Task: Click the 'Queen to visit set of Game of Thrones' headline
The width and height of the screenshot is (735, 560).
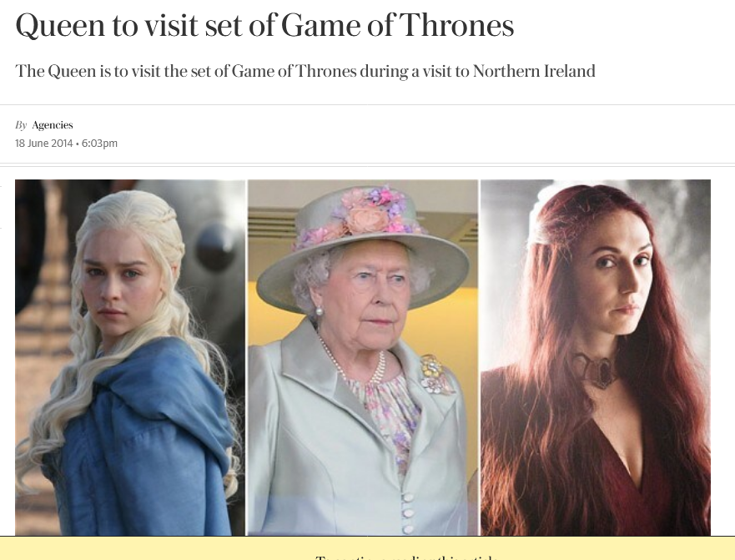Action: pos(264,25)
